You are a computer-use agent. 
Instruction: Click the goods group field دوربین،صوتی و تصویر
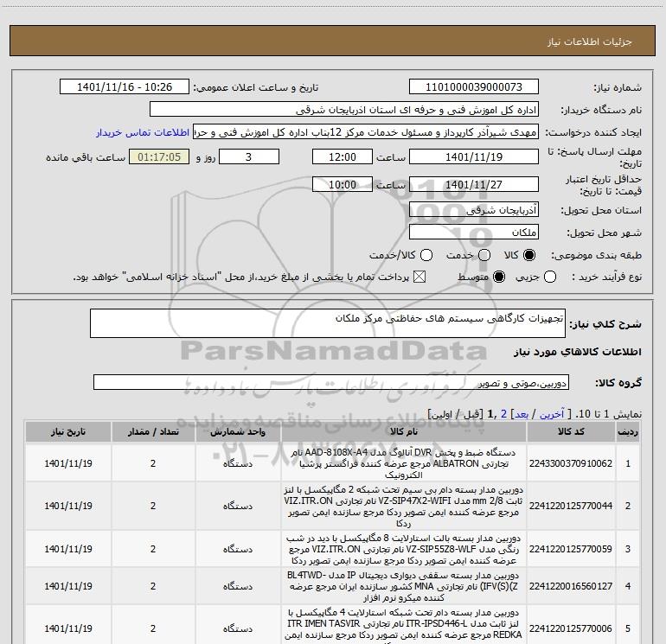[331, 382]
